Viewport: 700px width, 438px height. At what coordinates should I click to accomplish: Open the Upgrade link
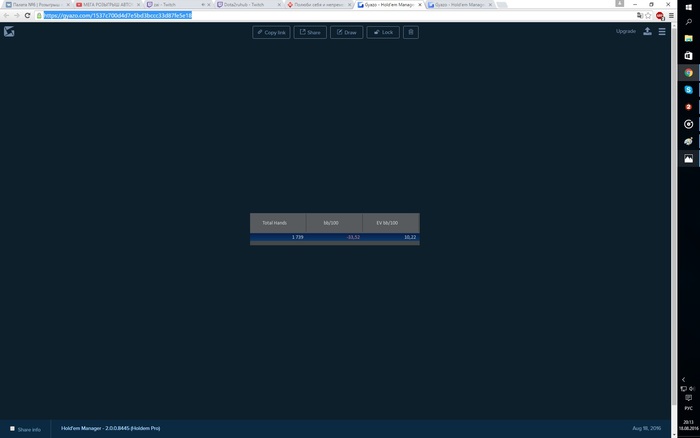(x=625, y=31)
